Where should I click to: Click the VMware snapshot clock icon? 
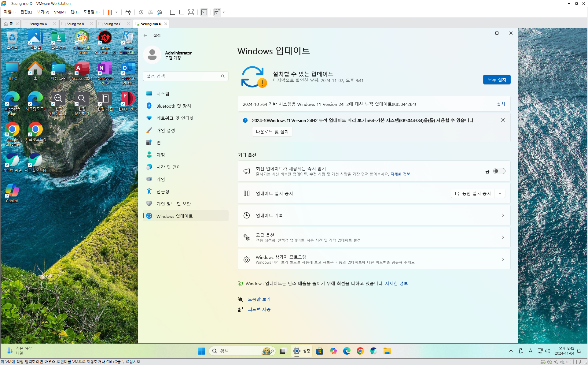[x=141, y=12]
